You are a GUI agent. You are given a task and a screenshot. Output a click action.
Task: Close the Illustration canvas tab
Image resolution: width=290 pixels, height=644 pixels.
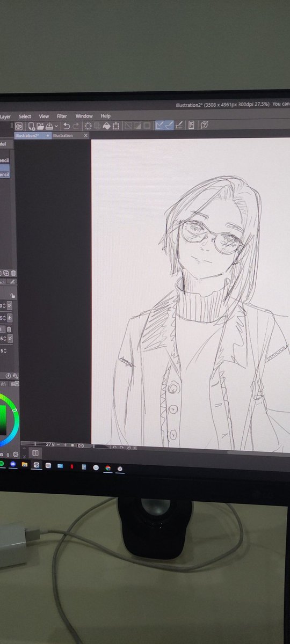[x=85, y=136]
